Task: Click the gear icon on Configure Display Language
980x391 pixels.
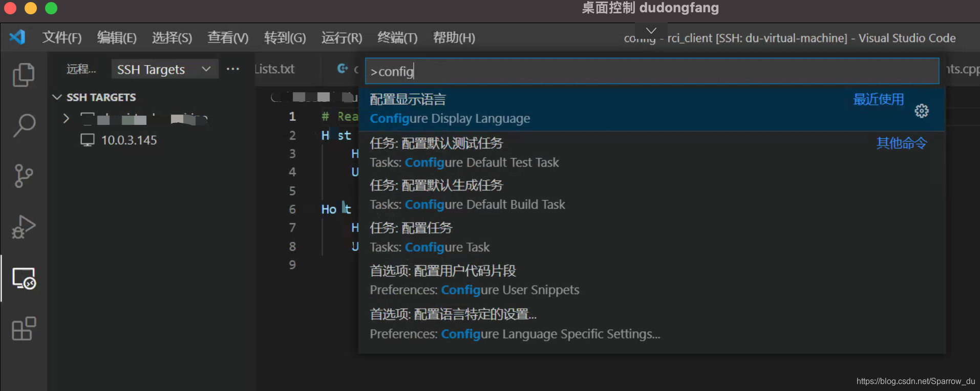Action: tap(922, 111)
